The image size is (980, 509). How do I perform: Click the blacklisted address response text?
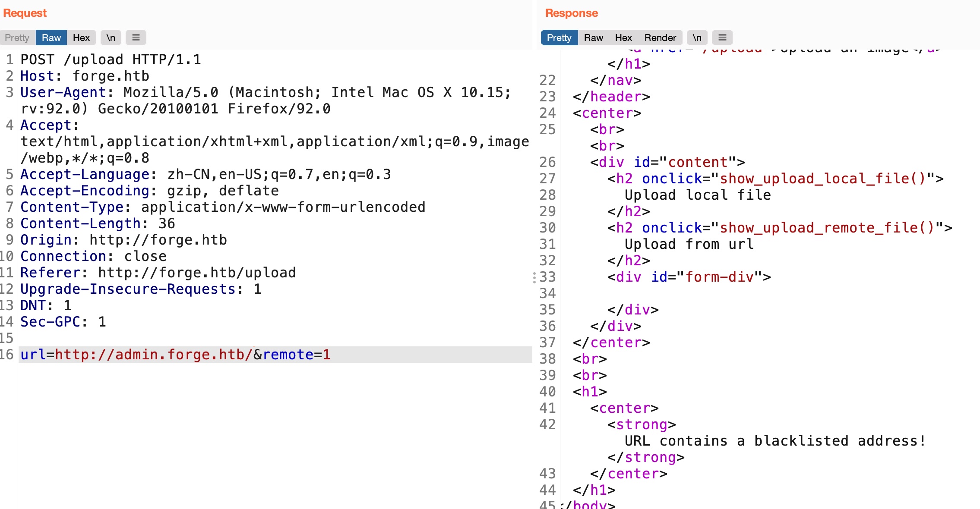775,441
